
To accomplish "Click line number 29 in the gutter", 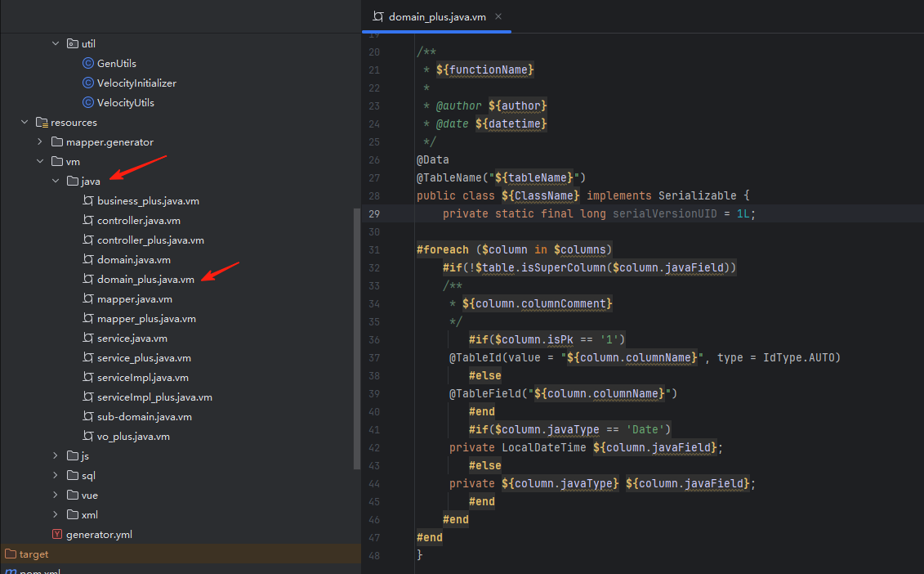I will point(374,213).
